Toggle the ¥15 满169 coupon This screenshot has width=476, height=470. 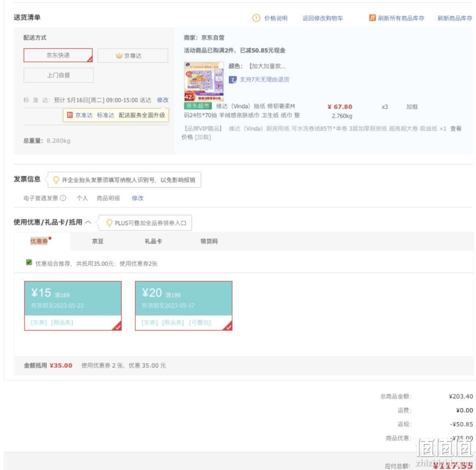(x=73, y=306)
